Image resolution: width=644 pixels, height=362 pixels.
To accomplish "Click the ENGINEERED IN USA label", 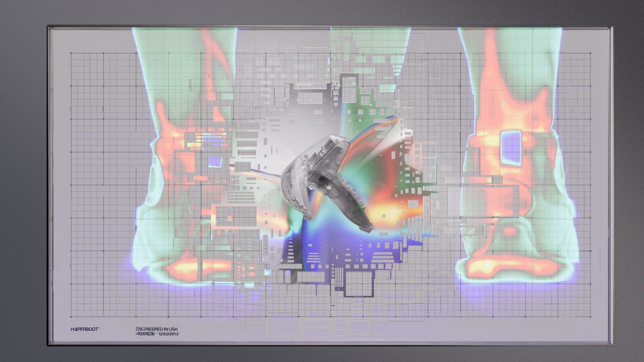I will click(157, 329).
